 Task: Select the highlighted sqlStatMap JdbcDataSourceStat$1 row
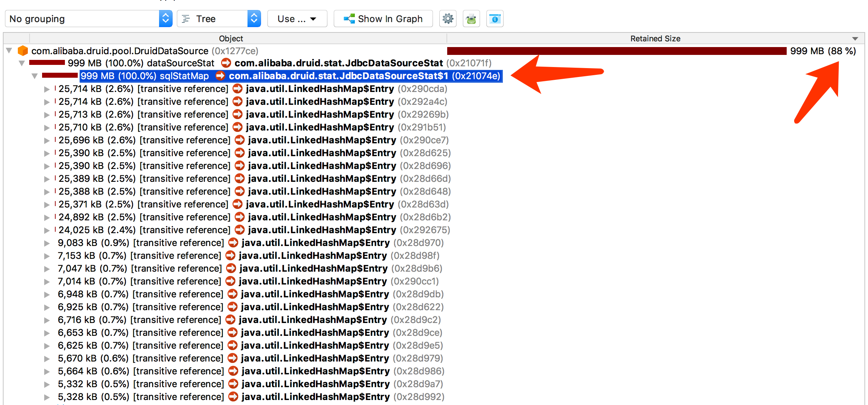[x=434, y=76]
